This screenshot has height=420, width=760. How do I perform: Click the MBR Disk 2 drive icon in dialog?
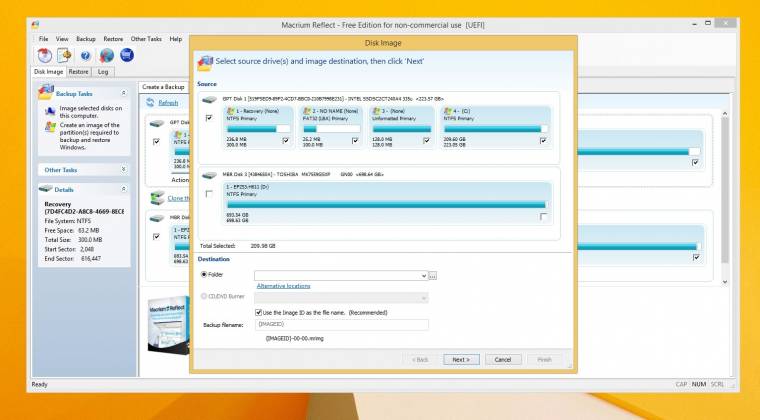(x=209, y=175)
